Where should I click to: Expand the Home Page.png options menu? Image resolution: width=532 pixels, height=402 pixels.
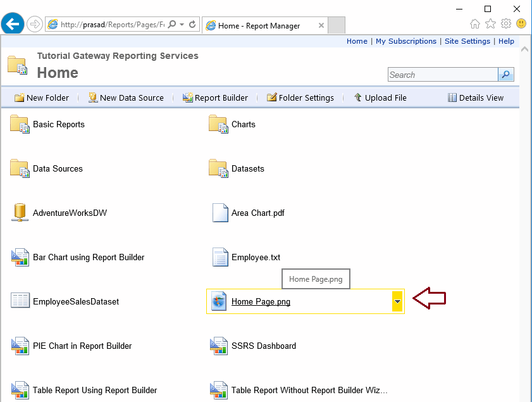(397, 301)
